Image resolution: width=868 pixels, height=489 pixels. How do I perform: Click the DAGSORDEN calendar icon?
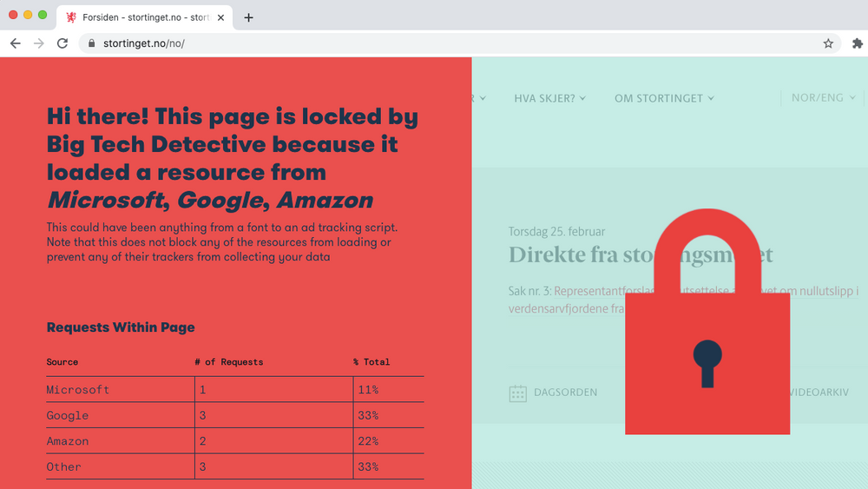point(517,393)
